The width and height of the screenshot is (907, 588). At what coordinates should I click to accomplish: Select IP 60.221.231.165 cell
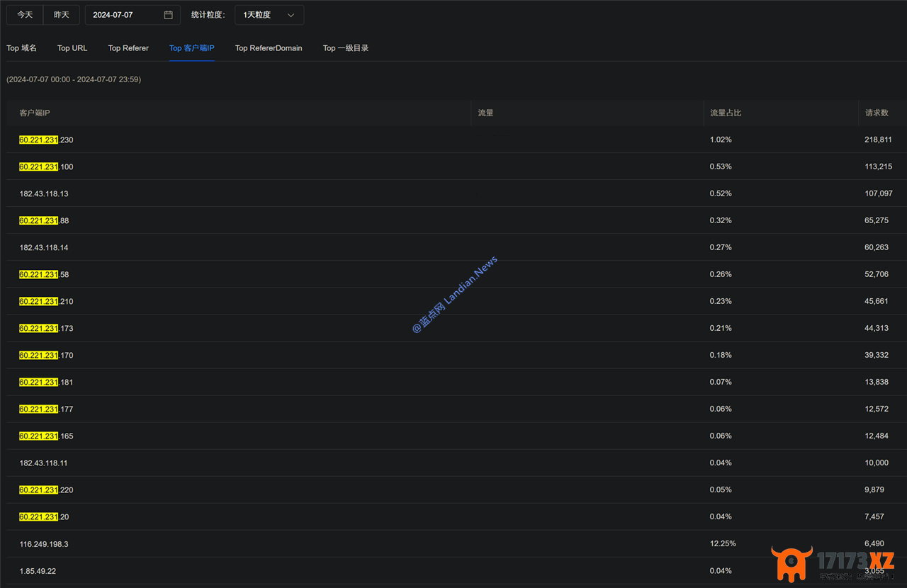click(46, 436)
